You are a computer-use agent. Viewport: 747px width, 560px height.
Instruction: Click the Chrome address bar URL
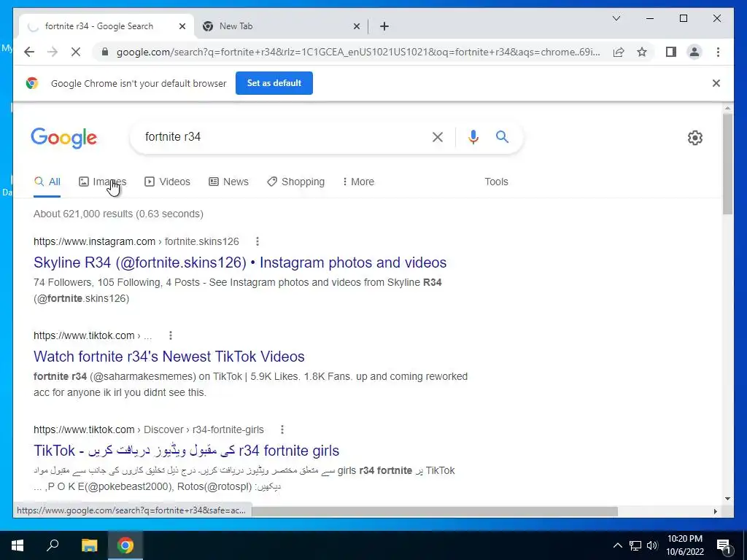(x=358, y=52)
